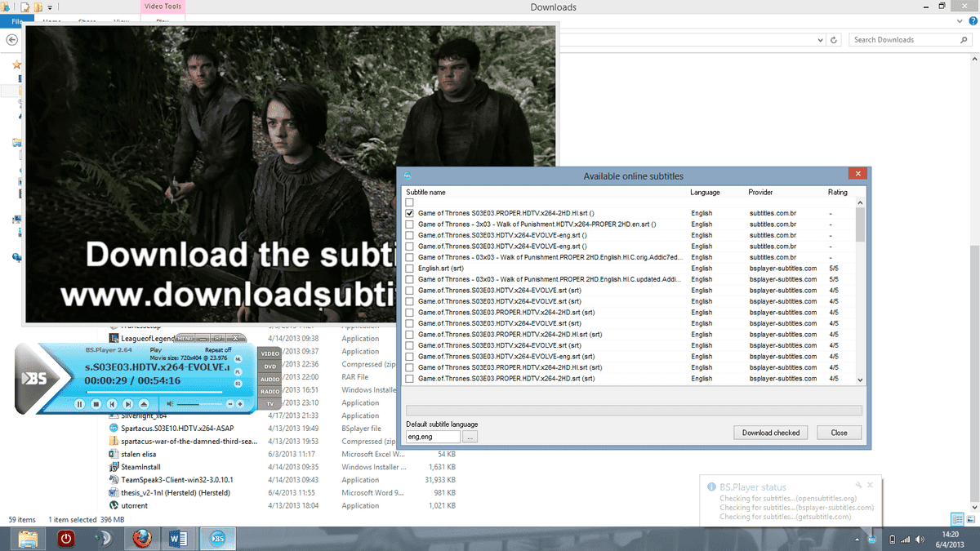Open media library with ML button
Image resolution: width=980 pixels, height=551 pixels.
(x=238, y=359)
